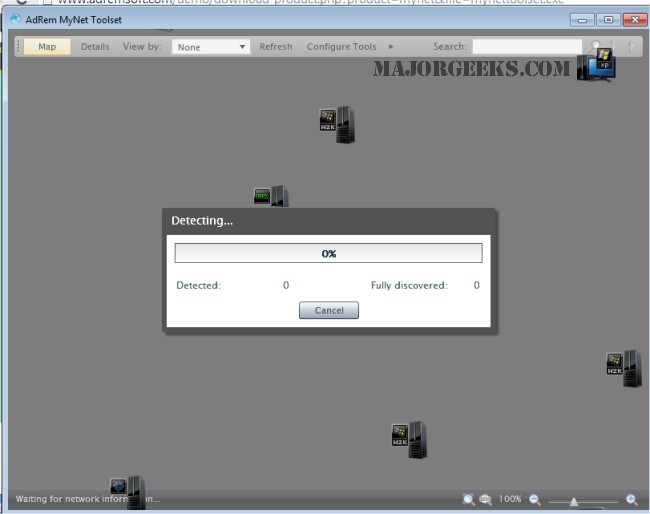Click the View by dropdown arrow
The width and height of the screenshot is (650, 514).
tap(242, 47)
